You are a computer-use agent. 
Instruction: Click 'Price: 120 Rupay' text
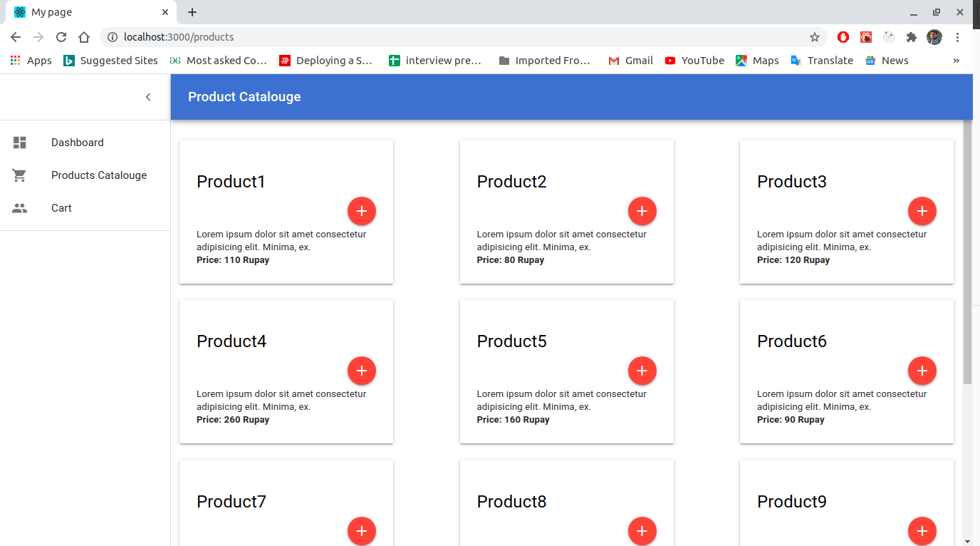pos(793,260)
